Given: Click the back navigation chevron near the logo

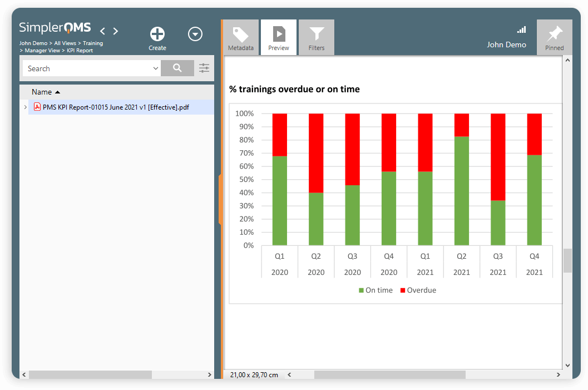Looking at the screenshot, I should pyautogui.click(x=102, y=31).
